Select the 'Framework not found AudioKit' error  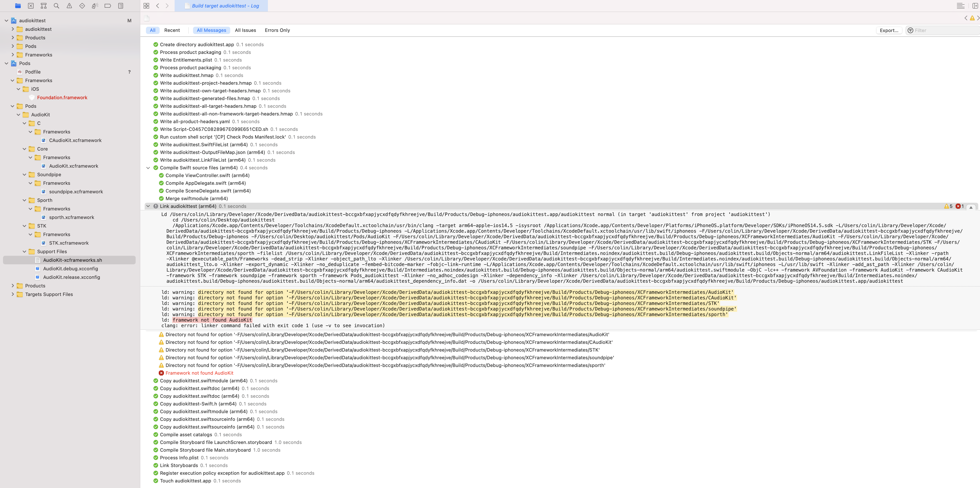[x=199, y=373]
